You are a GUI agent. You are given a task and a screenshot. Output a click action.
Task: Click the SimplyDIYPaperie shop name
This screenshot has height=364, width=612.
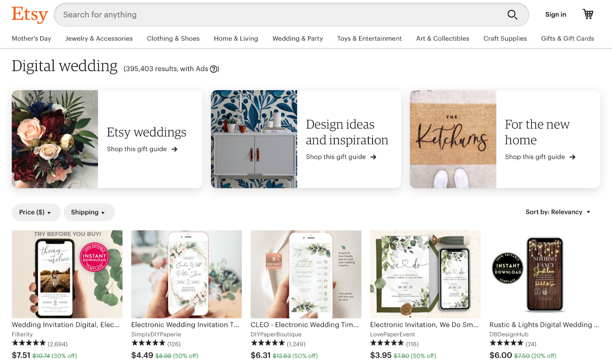tap(156, 334)
